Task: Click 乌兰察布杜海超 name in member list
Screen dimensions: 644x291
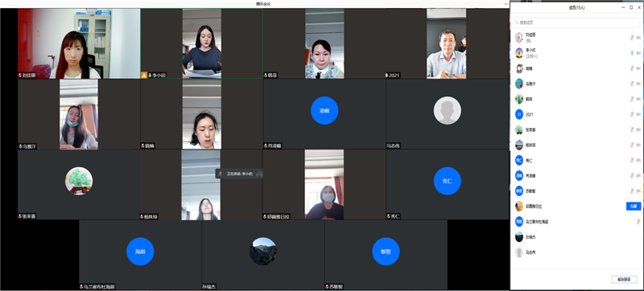Action: tap(537, 222)
